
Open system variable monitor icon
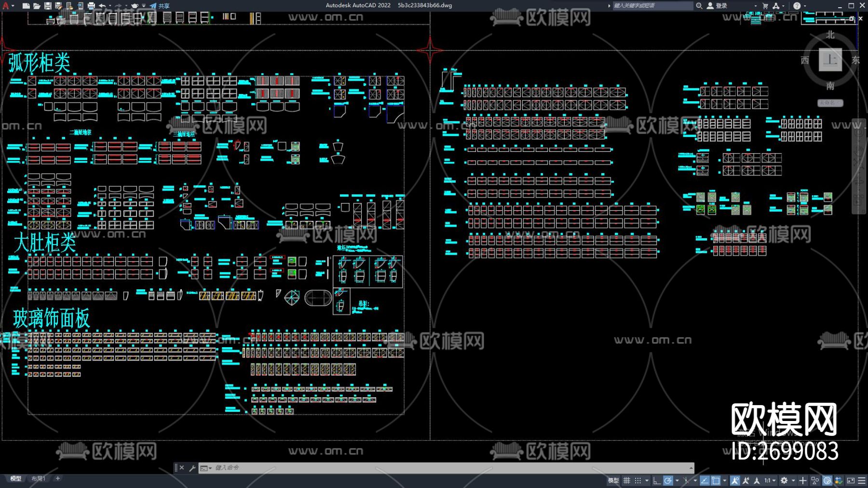(839, 480)
